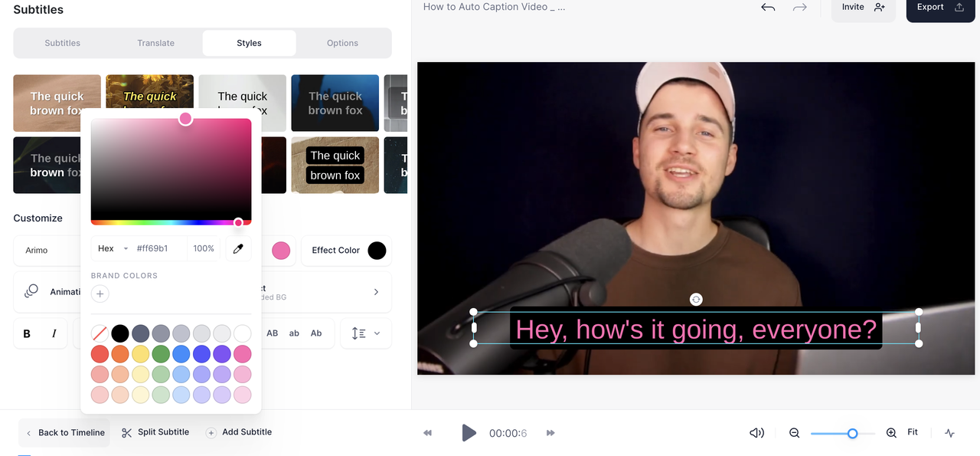
Task: Click the Back to Timeline button
Action: point(64,431)
